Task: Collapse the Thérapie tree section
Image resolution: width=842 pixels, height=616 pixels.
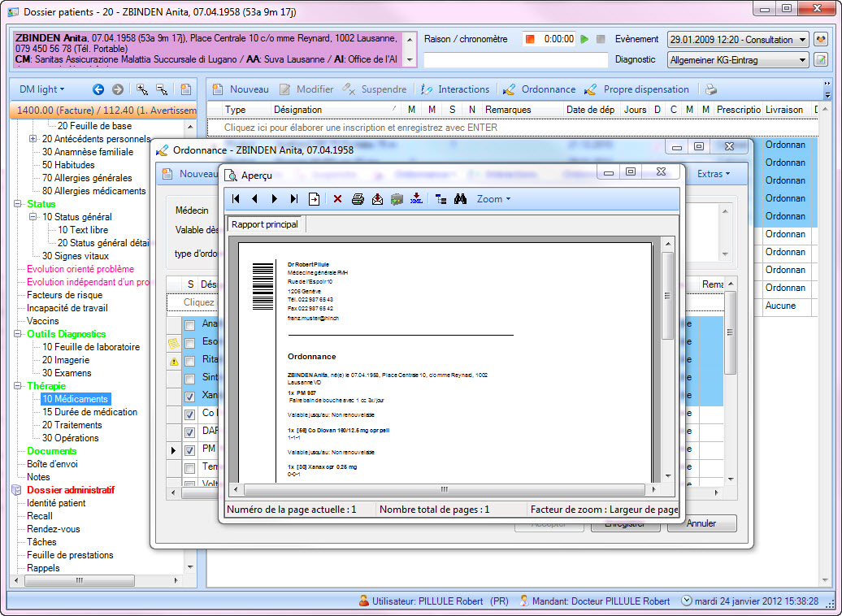Action: (x=17, y=386)
